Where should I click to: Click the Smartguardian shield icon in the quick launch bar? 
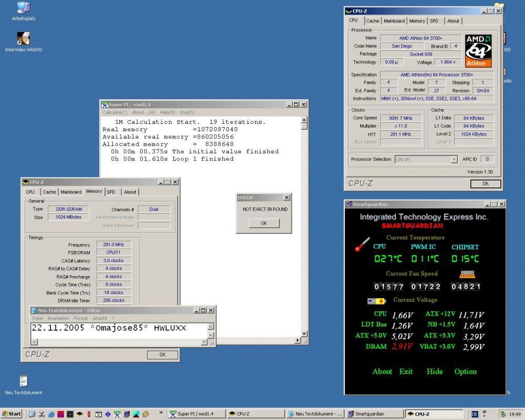pos(127,414)
